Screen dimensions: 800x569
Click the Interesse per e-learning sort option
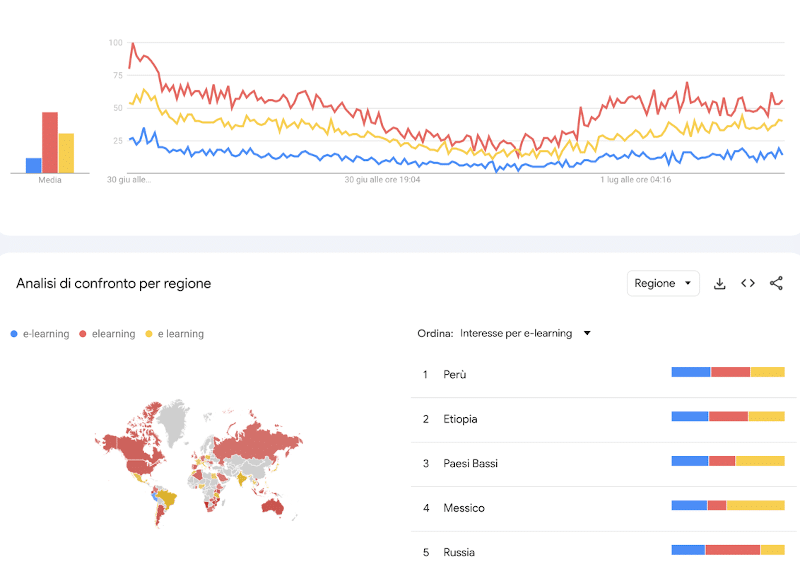pos(516,333)
